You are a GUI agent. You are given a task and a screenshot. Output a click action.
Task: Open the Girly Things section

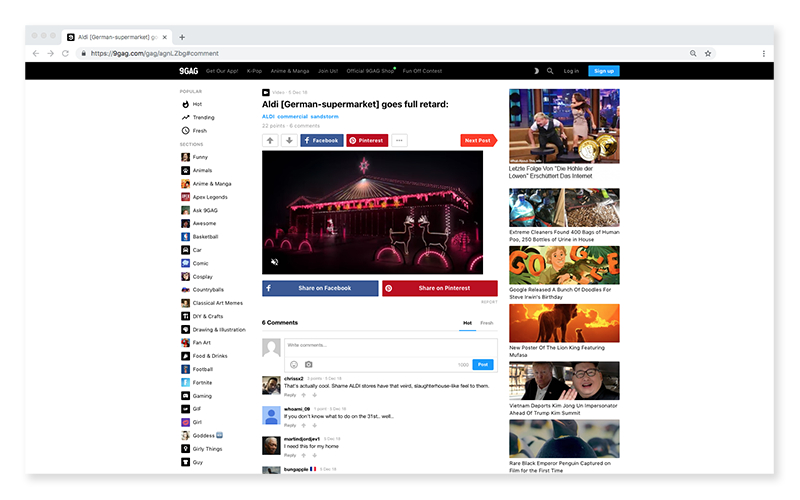pyautogui.click(x=202, y=449)
